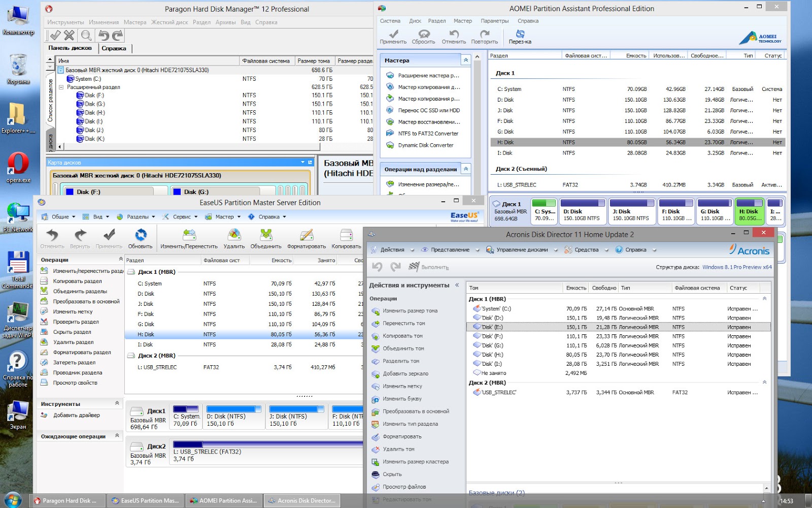Open the Общие dropdown menu in EaseUS
Screen dimensions: 812x508
60,217
